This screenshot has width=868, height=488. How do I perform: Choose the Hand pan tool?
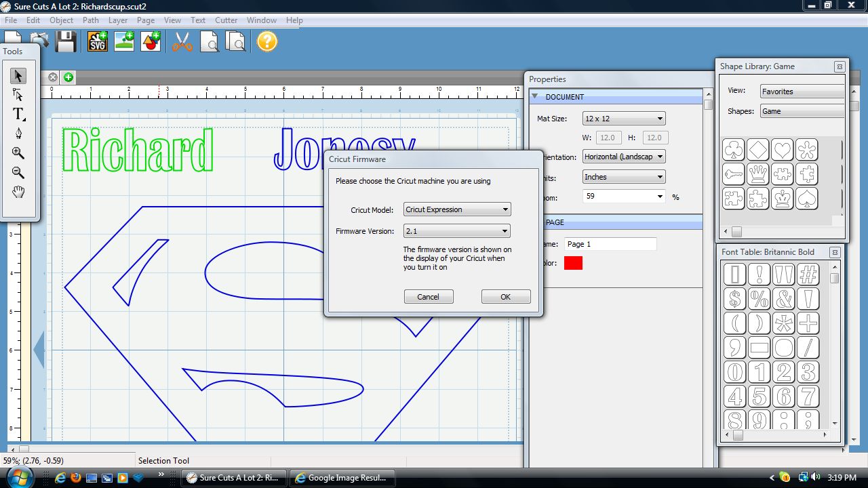18,192
